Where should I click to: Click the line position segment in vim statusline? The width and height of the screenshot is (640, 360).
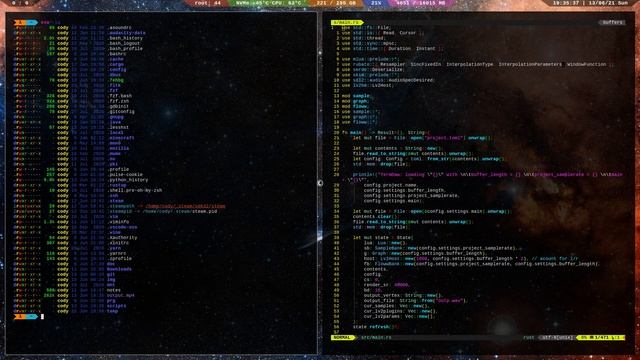[601, 338]
